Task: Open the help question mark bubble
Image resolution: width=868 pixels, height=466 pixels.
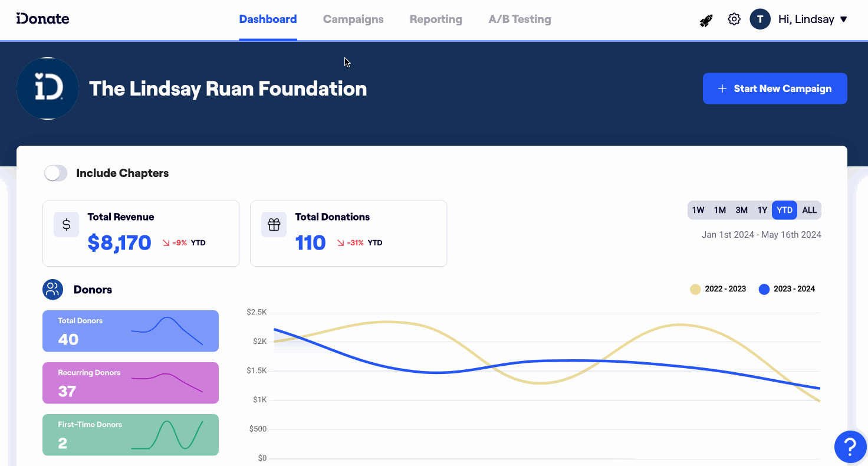Action: click(x=850, y=447)
